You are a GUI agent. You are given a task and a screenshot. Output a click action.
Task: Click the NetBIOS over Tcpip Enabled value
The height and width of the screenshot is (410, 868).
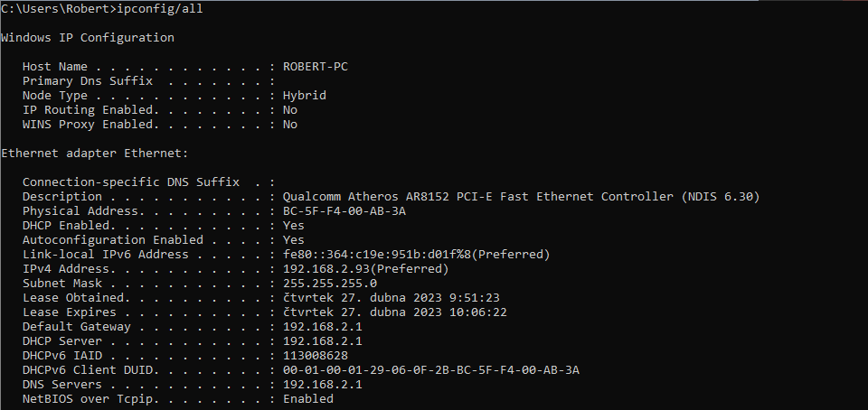tap(307, 399)
